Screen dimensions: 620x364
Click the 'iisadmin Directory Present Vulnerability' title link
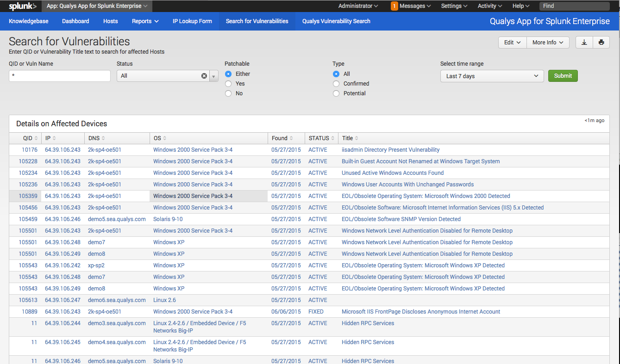point(391,150)
